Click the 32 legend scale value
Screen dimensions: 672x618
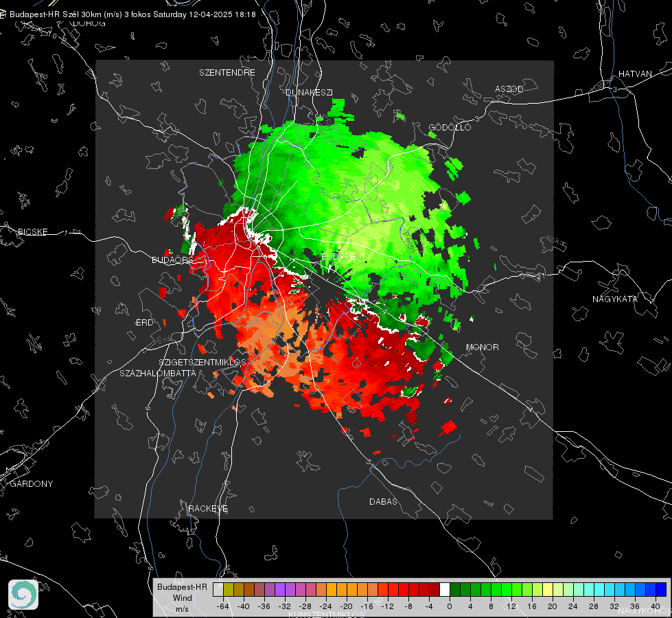614,606
